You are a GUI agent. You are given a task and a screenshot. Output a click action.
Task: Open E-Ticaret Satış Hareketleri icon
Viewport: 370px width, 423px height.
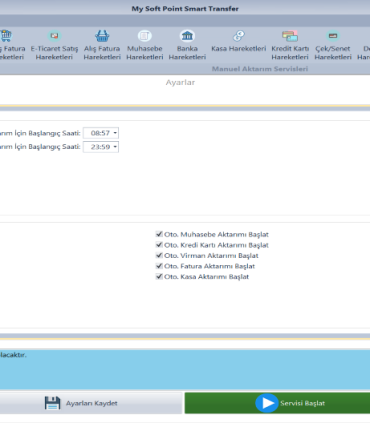click(x=54, y=36)
